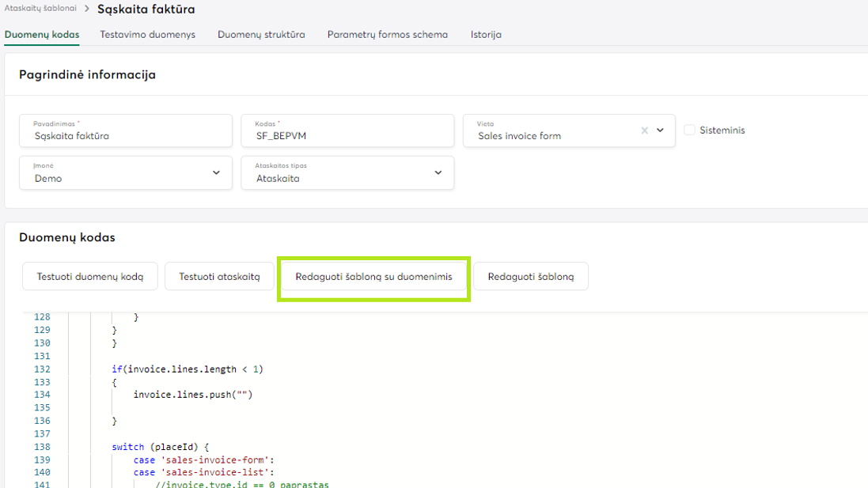The image size is (868, 488).
Task: Click Redaguoti šabloną su duomenimis button
Action: 373,277
